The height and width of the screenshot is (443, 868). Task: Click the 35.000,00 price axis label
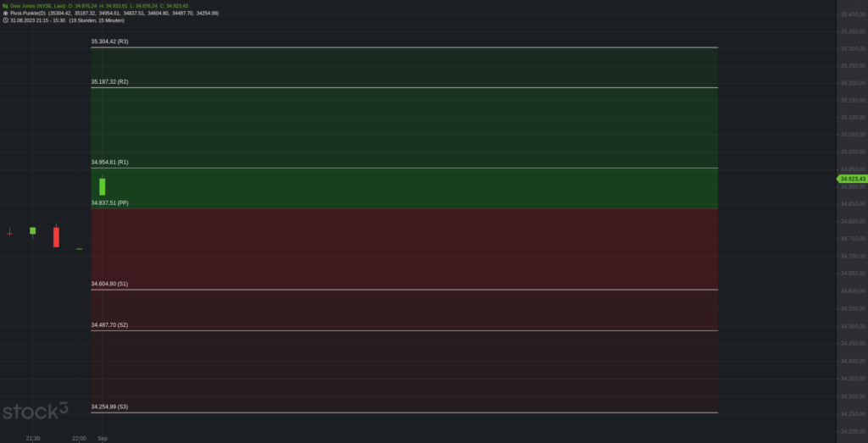(853, 152)
